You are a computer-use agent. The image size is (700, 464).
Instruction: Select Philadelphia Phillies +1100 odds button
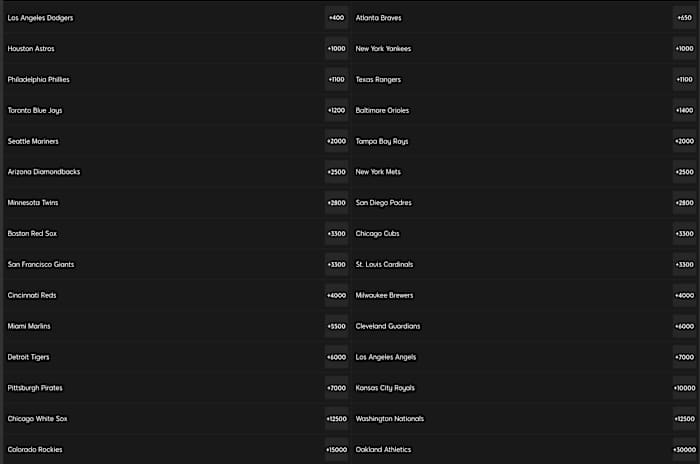coord(336,80)
